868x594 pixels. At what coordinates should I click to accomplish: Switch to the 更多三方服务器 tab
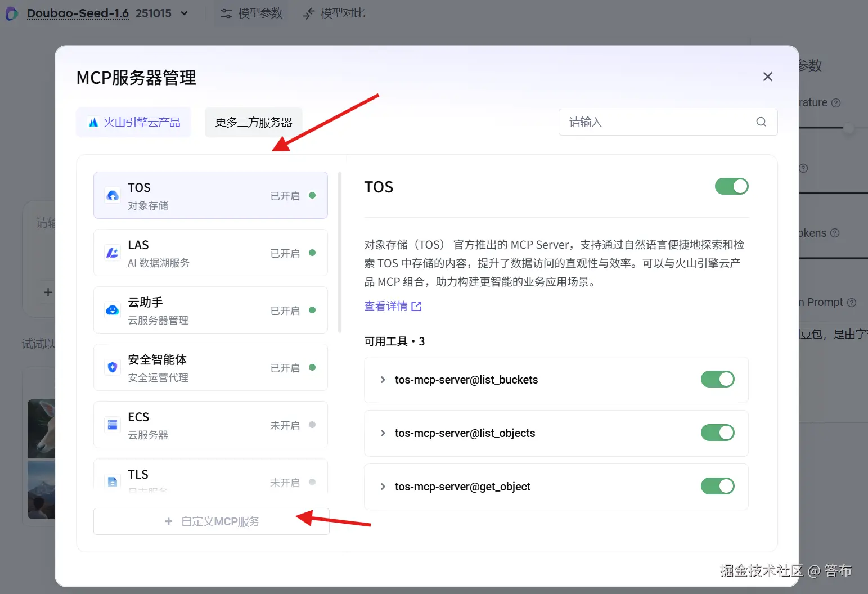coord(254,122)
